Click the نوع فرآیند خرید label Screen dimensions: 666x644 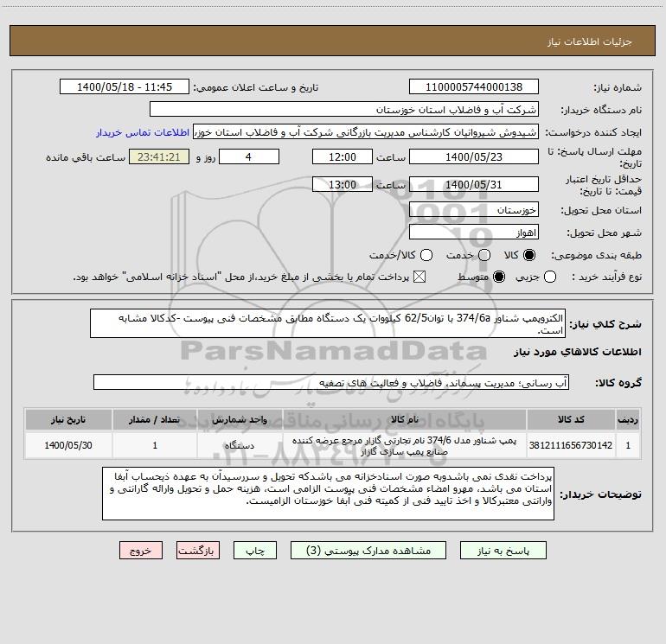[606, 277]
